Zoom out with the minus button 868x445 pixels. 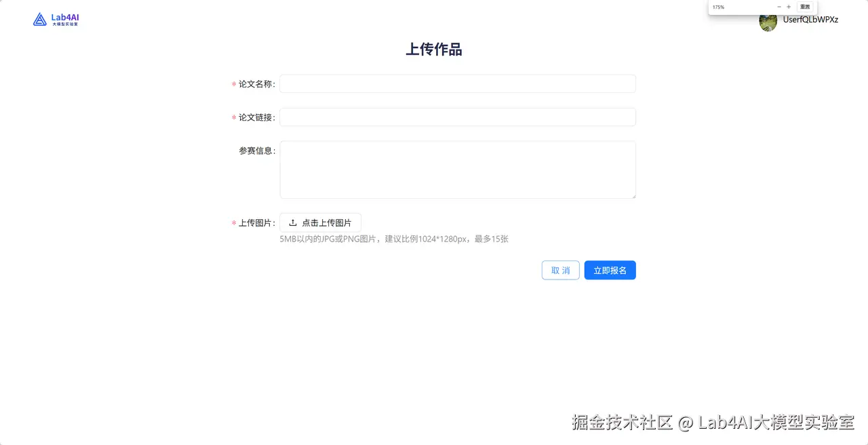coord(779,7)
